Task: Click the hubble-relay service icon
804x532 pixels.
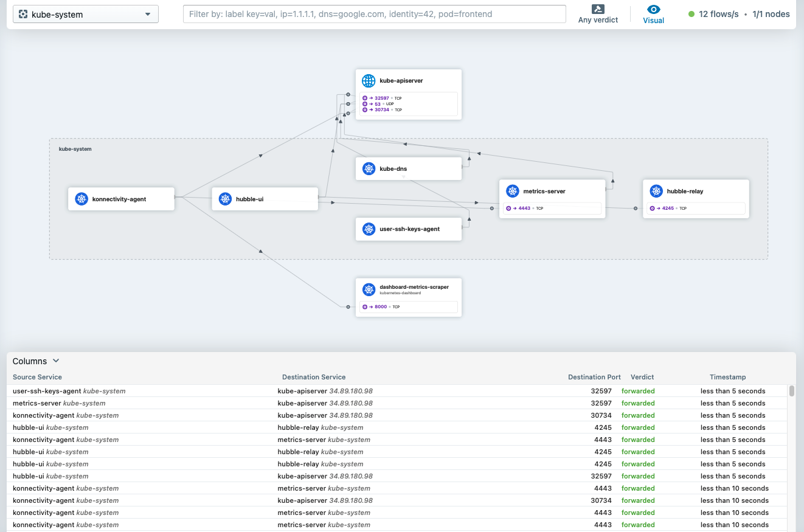Action: [656, 192]
